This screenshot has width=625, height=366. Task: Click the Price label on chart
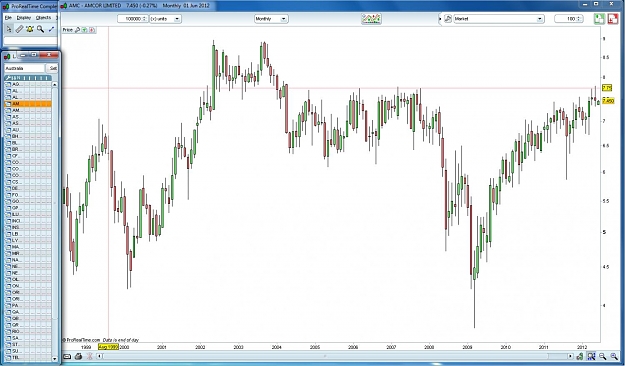tap(67, 30)
